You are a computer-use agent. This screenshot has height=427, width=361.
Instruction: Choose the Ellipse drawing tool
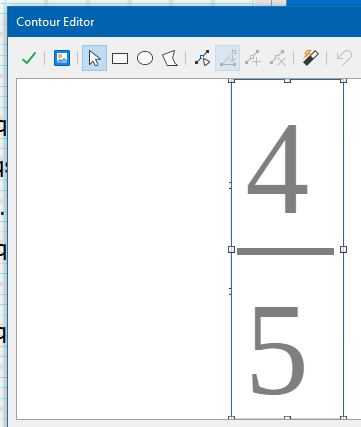point(145,58)
